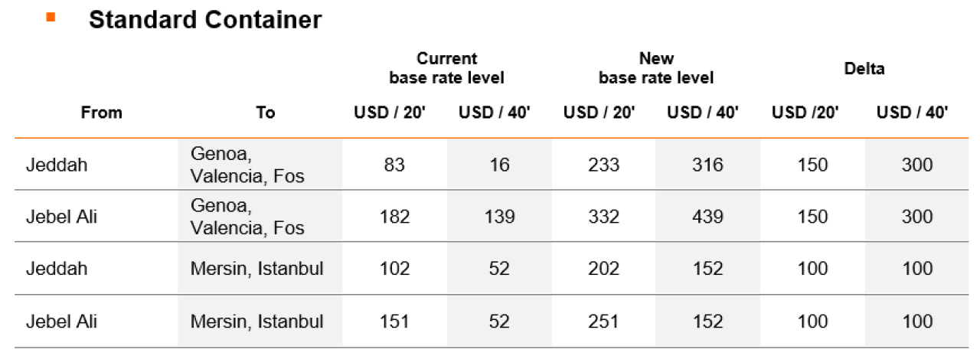Select the Standard Container heading
The height and width of the screenshot is (356, 980).
pyautogui.click(x=205, y=20)
